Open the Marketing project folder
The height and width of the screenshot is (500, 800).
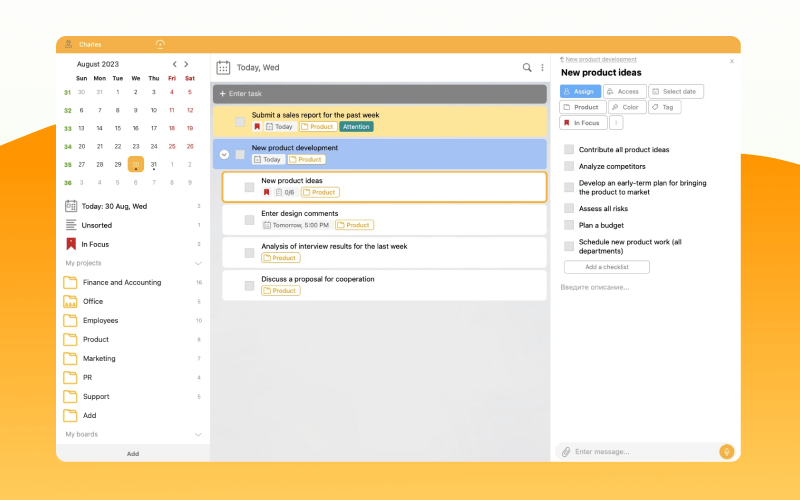pos(70,358)
